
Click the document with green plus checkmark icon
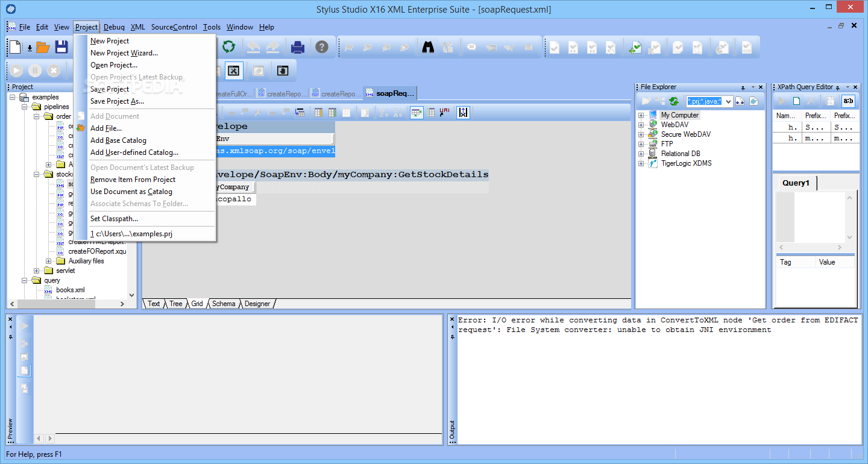coord(635,48)
